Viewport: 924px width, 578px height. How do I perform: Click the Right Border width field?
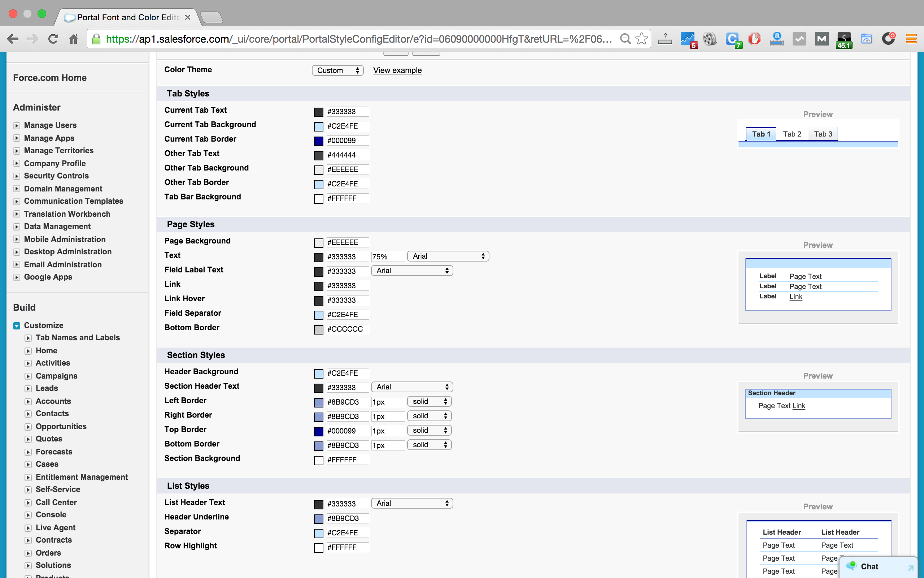coord(388,416)
